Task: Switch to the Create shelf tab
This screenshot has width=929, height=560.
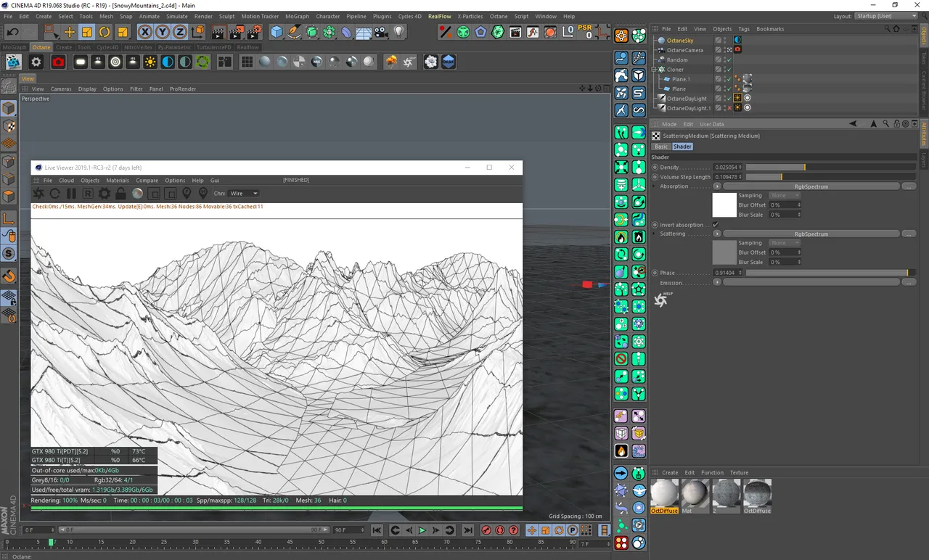Action: (x=64, y=47)
